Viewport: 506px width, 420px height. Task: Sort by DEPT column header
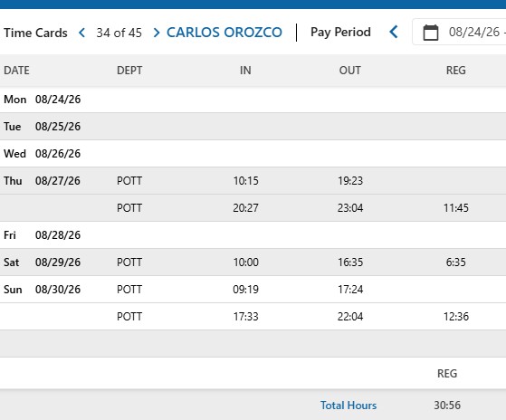point(129,71)
